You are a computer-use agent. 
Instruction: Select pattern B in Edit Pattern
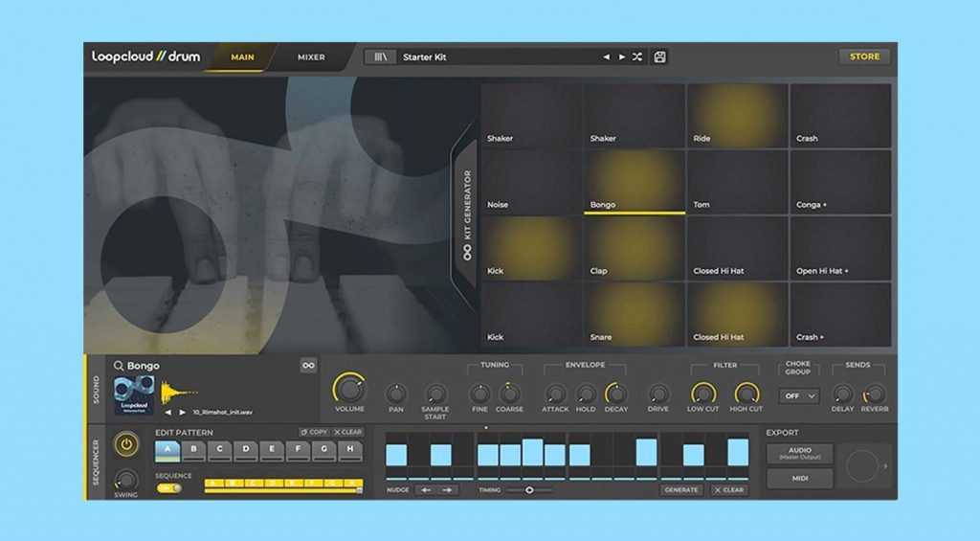pyautogui.click(x=194, y=451)
